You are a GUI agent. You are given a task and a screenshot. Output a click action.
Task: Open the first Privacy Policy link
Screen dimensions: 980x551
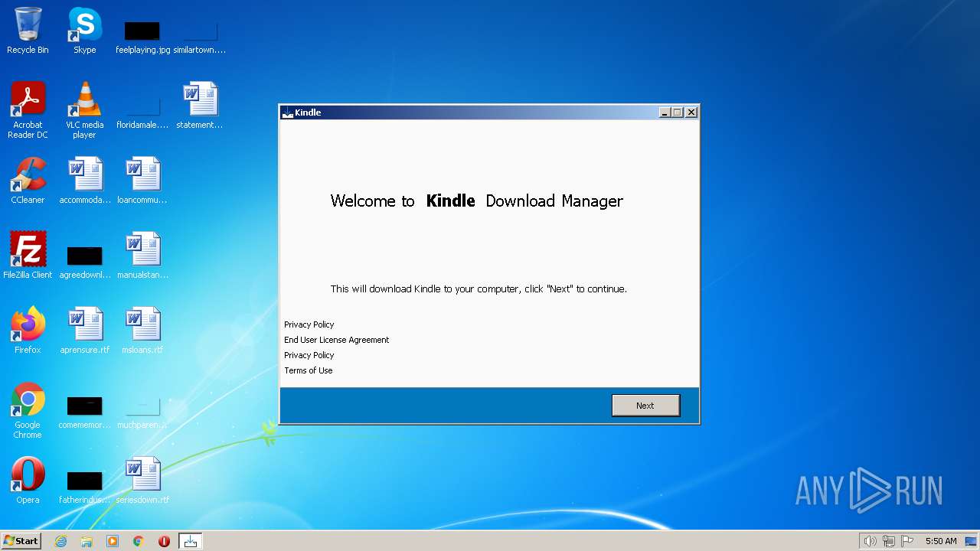point(309,324)
